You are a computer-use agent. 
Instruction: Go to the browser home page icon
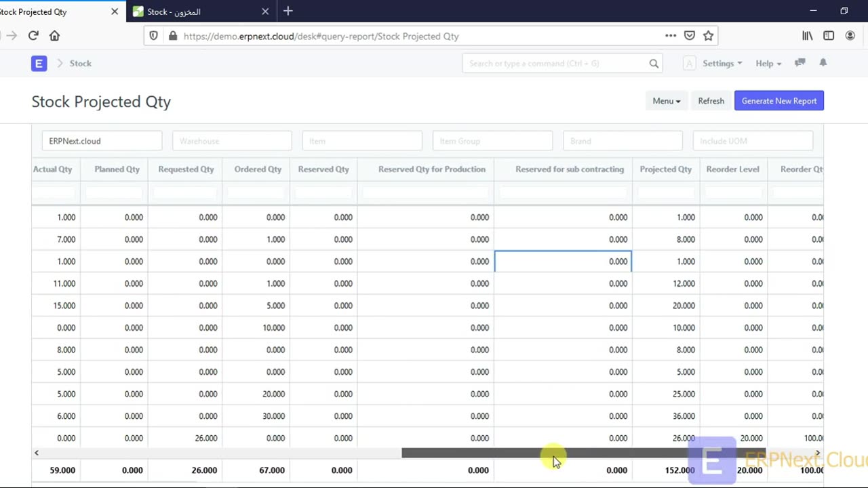(55, 36)
